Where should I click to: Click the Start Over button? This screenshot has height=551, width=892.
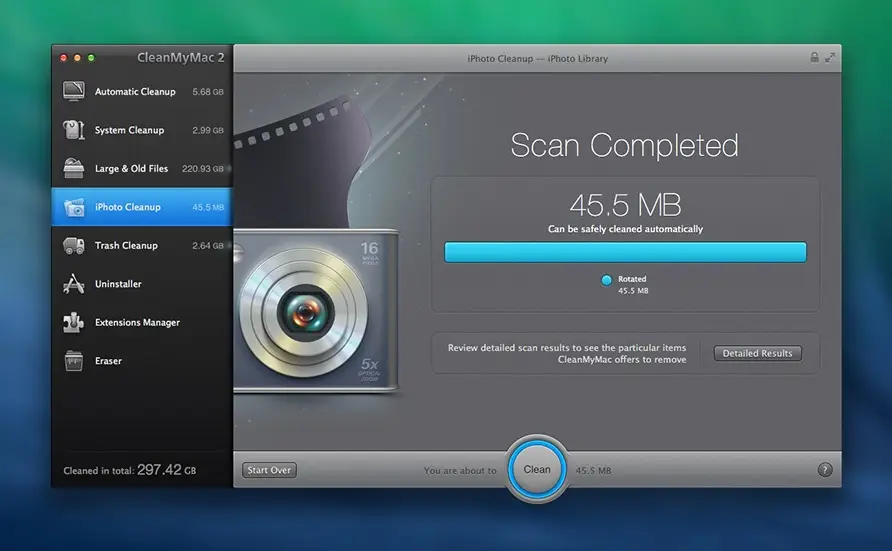[269, 470]
